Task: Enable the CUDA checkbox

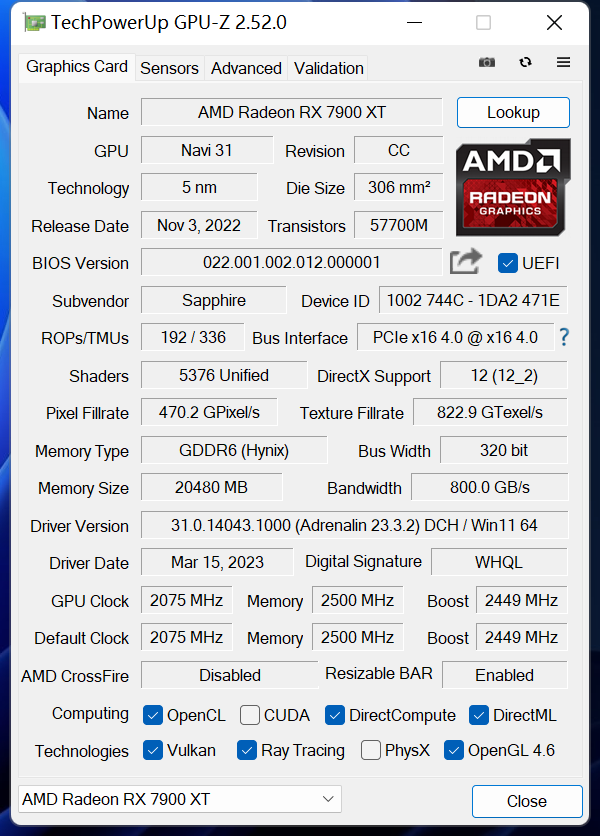Action: (x=249, y=715)
